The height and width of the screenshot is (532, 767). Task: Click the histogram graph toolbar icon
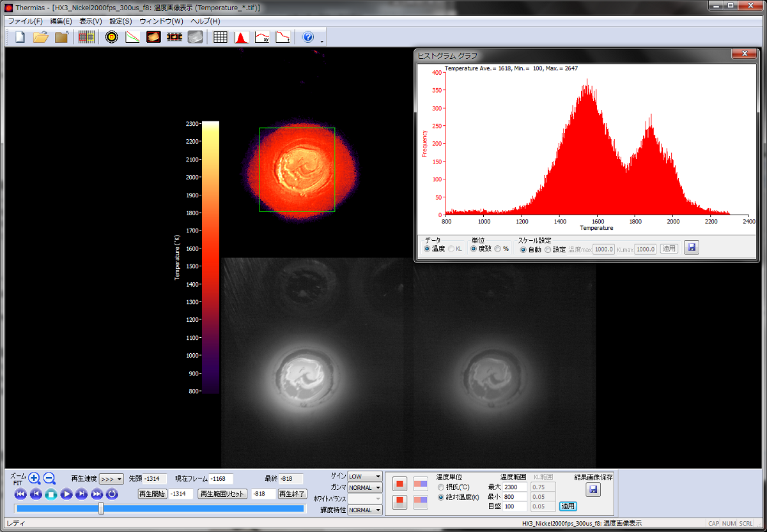242,37
